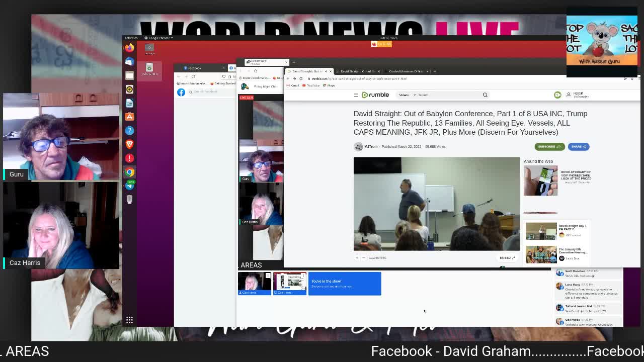
Task: Click the green upload video icon
Action: 557,95
